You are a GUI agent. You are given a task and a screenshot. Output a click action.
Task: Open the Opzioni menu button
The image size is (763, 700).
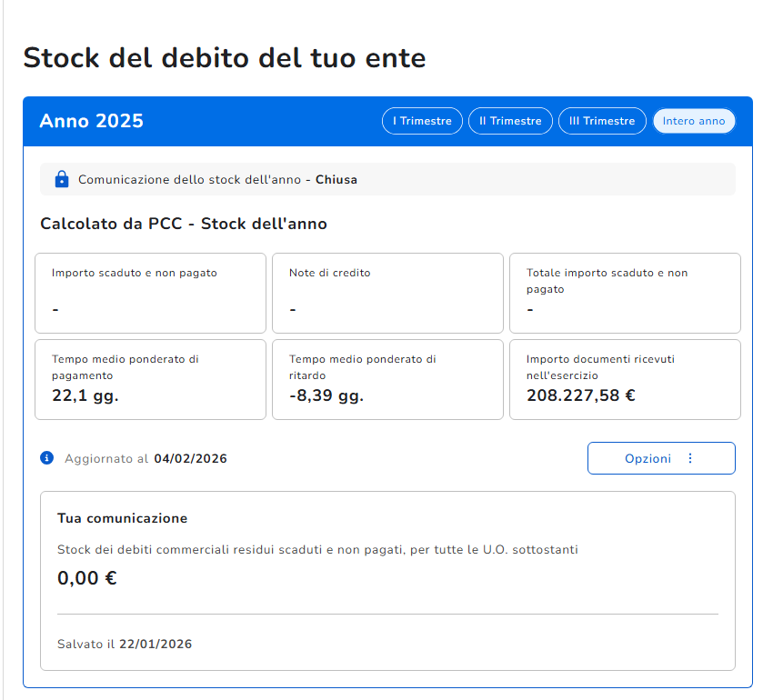[661, 458]
